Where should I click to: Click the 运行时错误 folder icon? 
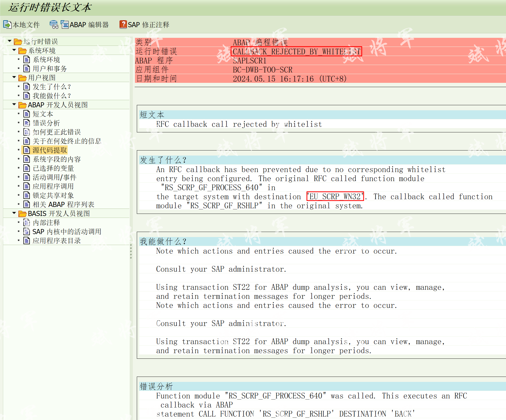pos(18,42)
